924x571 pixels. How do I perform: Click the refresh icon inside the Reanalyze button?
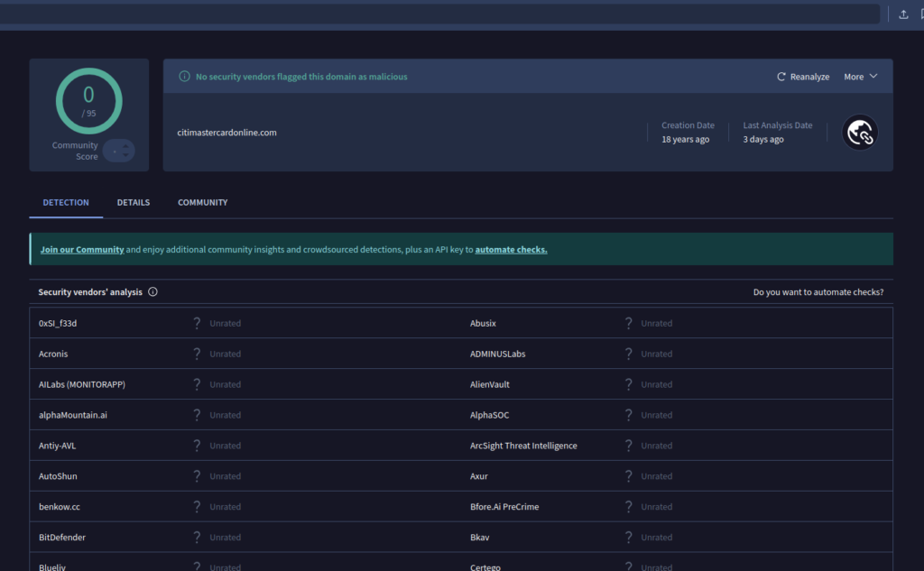tap(781, 77)
